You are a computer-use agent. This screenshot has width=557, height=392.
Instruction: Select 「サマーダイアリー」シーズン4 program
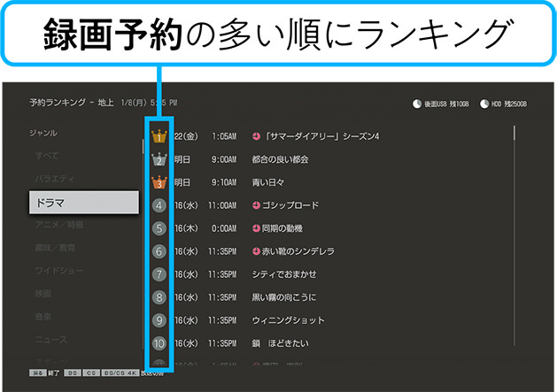click(321, 136)
